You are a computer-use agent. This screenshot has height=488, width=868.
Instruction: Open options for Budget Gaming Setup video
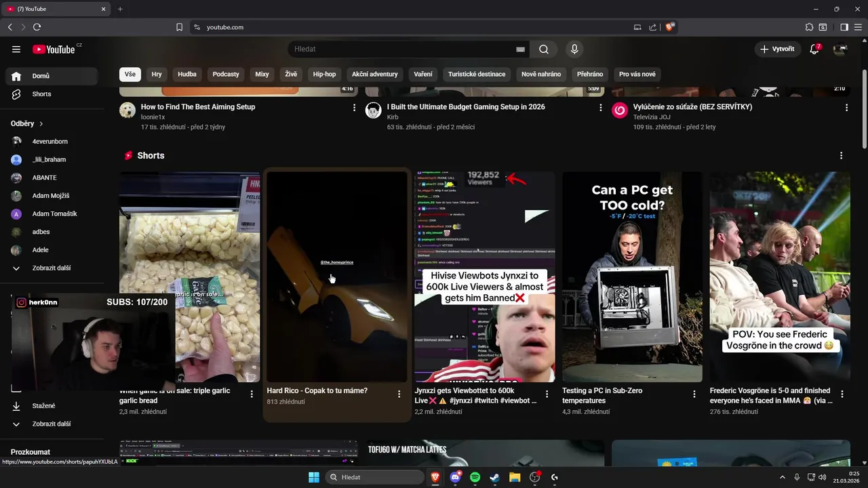point(600,108)
